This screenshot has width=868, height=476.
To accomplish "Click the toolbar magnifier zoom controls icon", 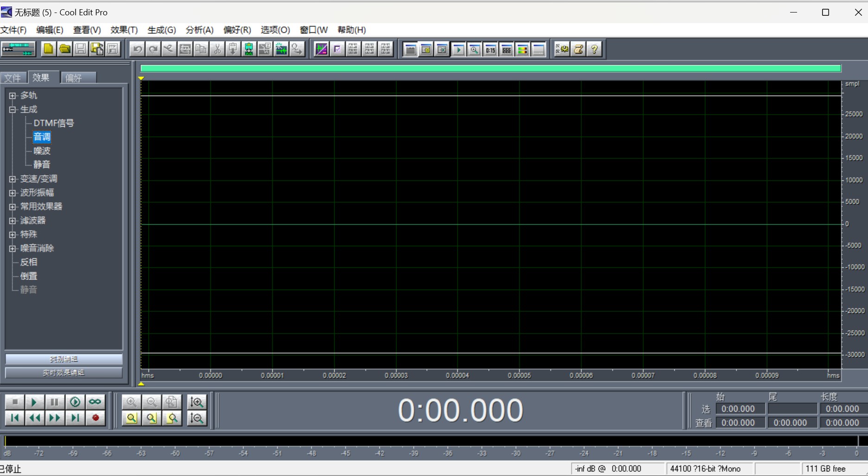I will pos(474,49).
